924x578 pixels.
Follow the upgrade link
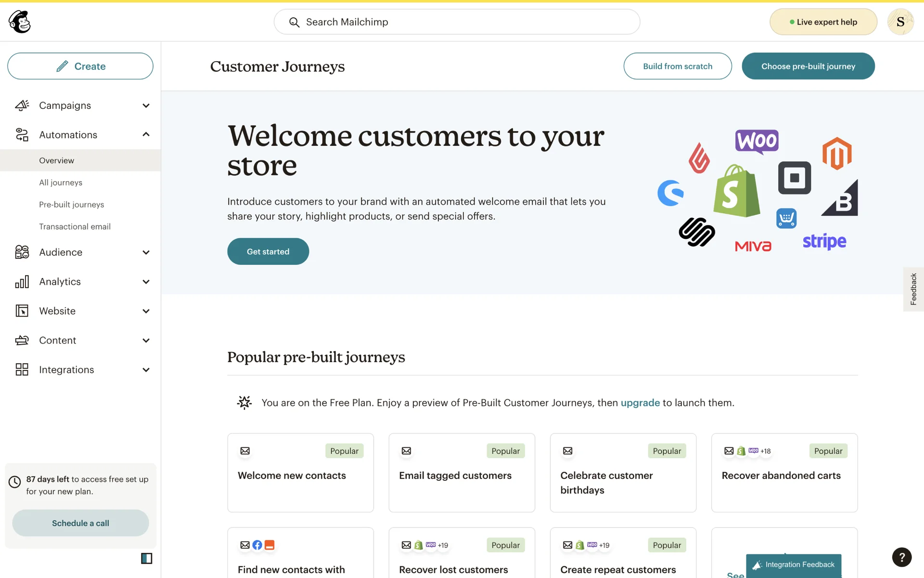point(640,403)
